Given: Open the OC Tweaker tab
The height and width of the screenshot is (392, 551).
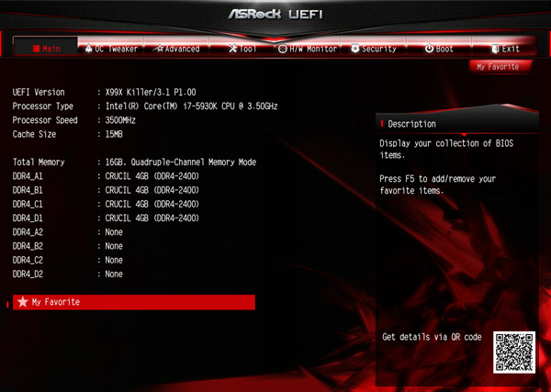Looking at the screenshot, I should pyautogui.click(x=111, y=48).
